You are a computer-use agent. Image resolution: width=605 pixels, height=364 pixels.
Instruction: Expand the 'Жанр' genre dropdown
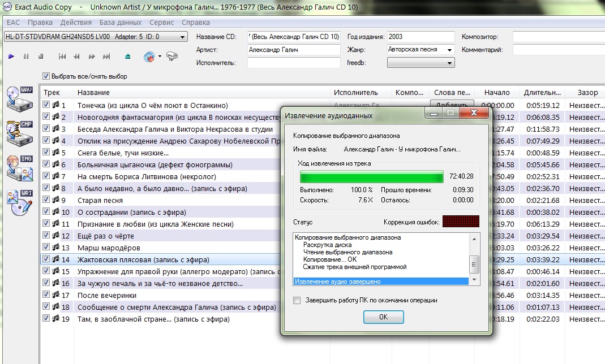(450, 50)
